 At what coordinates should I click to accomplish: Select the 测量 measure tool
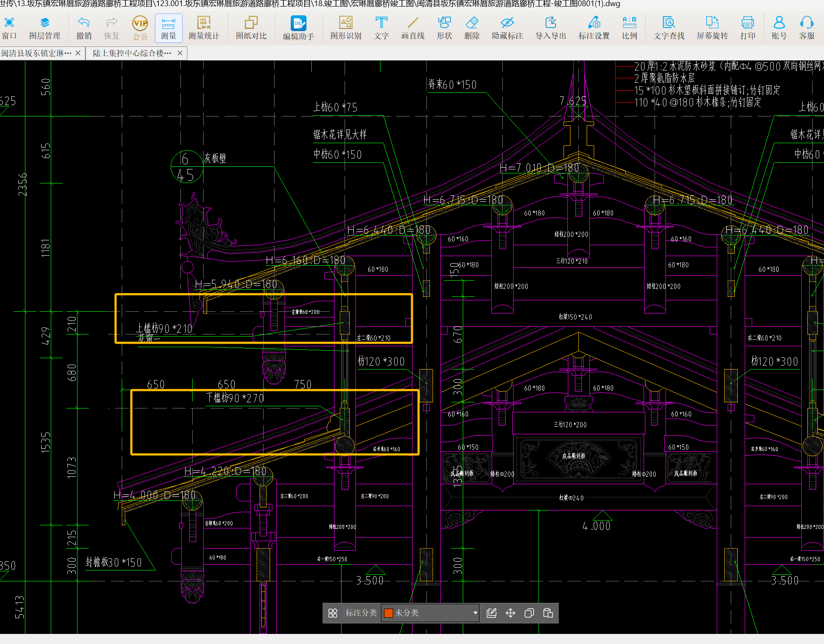point(169,28)
